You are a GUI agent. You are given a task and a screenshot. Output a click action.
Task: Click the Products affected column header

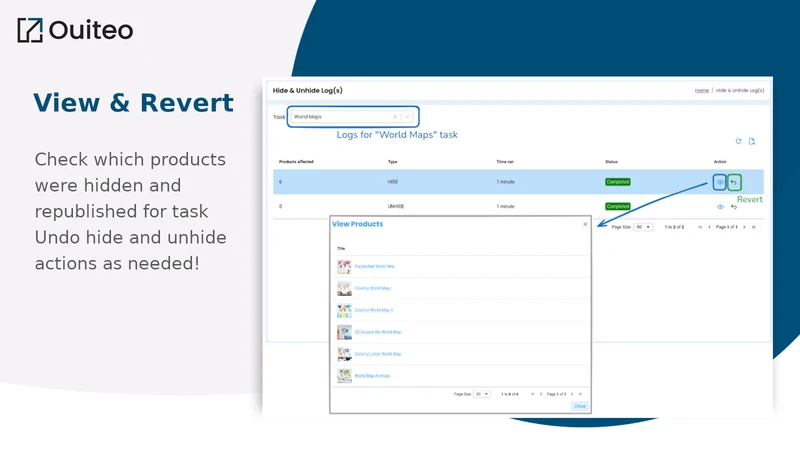coord(296,162)
